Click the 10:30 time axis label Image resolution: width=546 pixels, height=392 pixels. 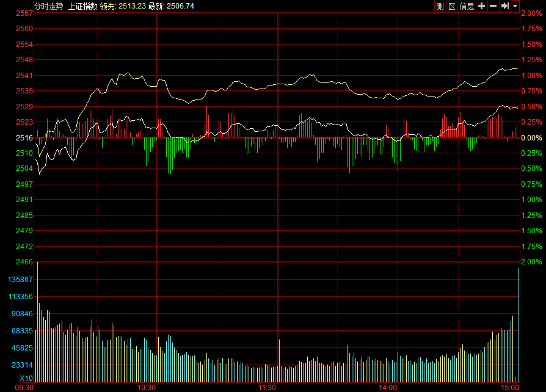(147, 387)
